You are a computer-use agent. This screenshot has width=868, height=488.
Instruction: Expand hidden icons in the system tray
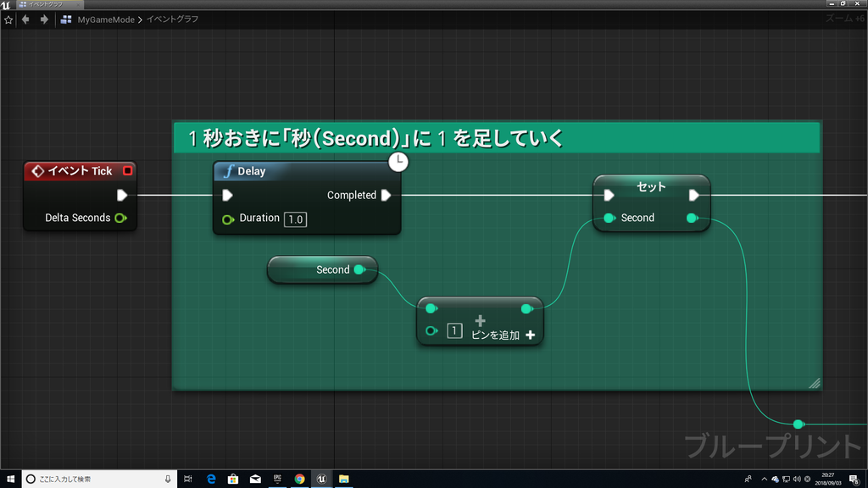tap(764, 479)
